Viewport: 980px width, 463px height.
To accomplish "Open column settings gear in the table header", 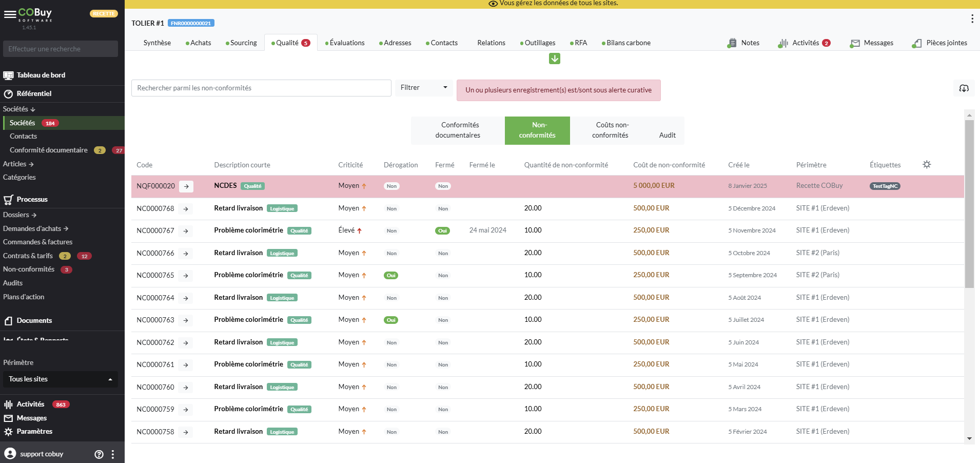I will [x=927, y=165].
